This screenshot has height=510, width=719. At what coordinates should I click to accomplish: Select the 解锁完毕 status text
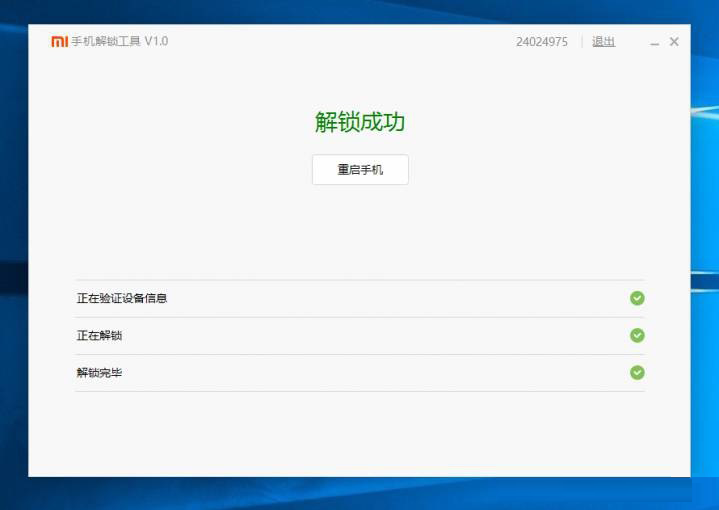point(99,372)
